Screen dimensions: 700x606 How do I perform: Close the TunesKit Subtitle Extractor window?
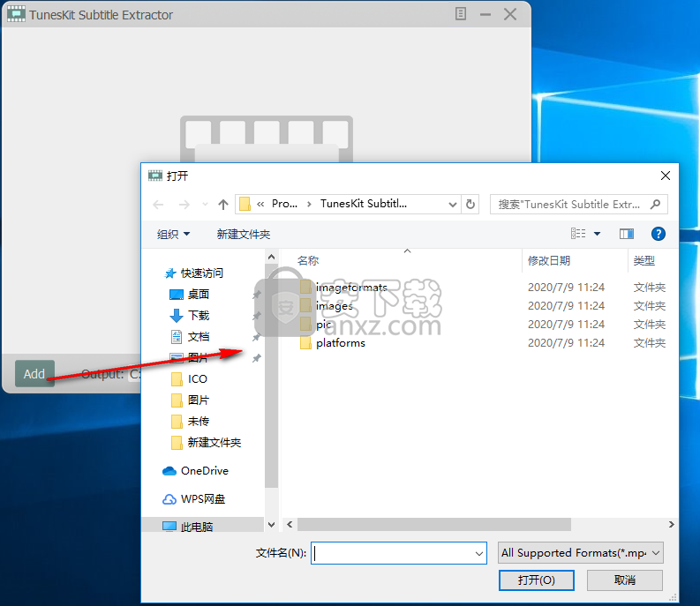(x=510, y=14)
